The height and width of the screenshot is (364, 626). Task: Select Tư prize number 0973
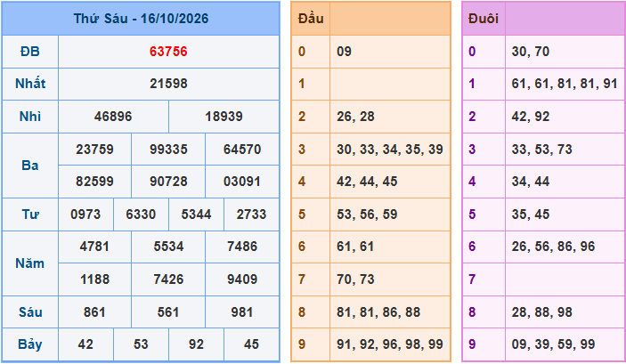coord(85,214)
